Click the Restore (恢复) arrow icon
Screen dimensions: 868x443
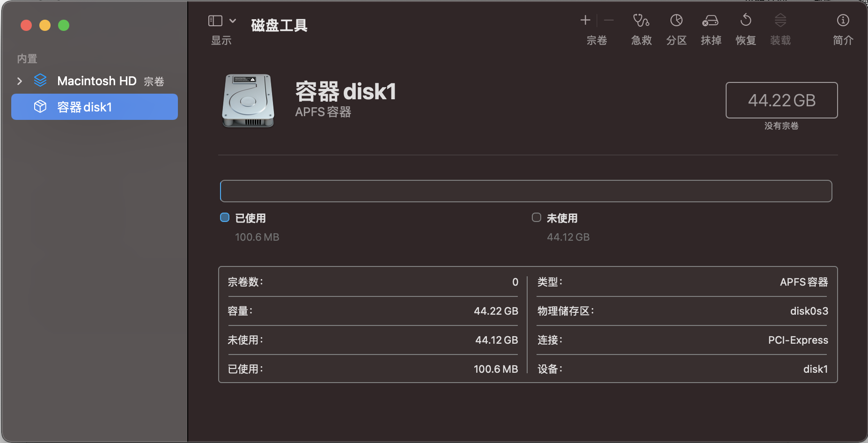click(x=745, y=21)
